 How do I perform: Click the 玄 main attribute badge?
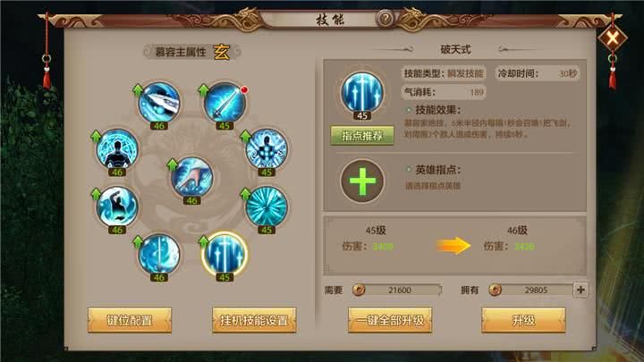pyautogui.click(x=222, y=52)
